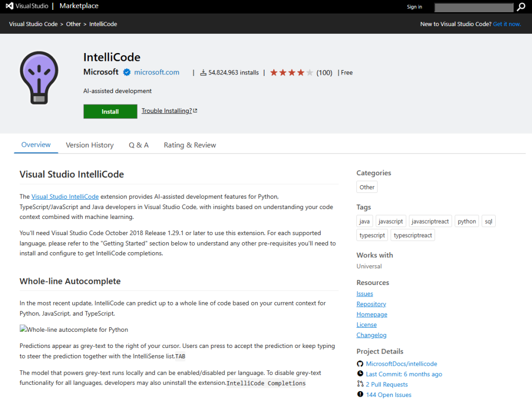The height and width of the screenshot is (401, 532).
Task: Click the verified publisher badge icon
Action: [x=127, y=72]
